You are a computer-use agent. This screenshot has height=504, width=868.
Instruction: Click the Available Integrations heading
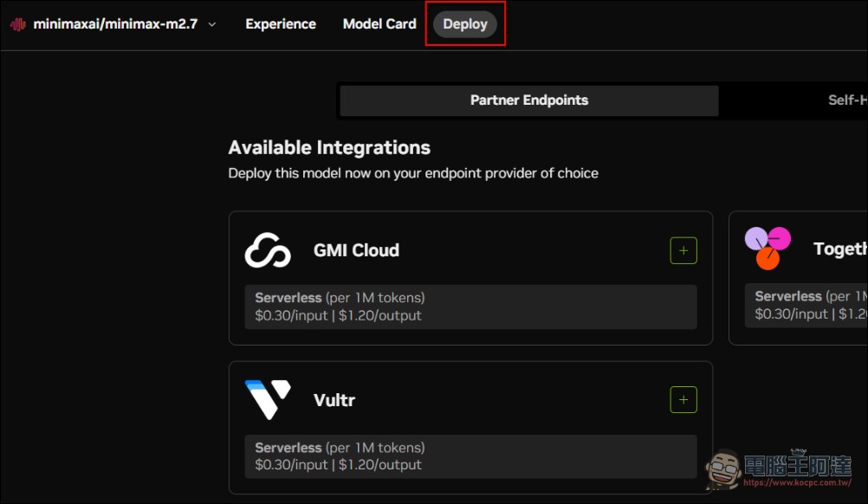coord(329,148)
